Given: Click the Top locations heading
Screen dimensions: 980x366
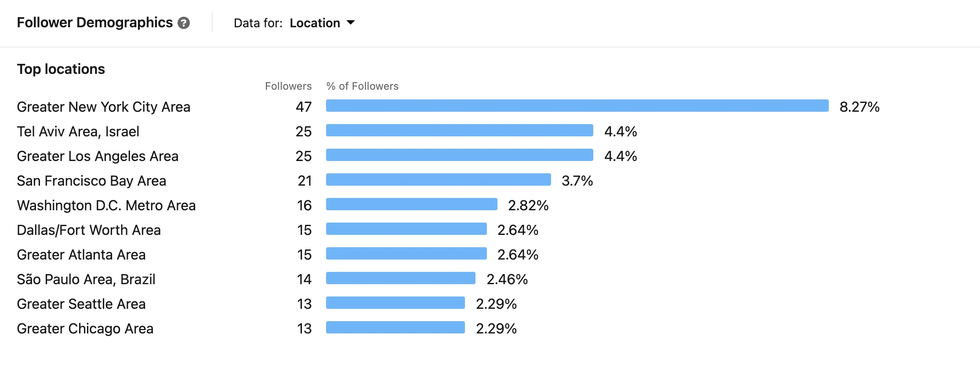Looking at the screenshot, I should coord(61,69).
